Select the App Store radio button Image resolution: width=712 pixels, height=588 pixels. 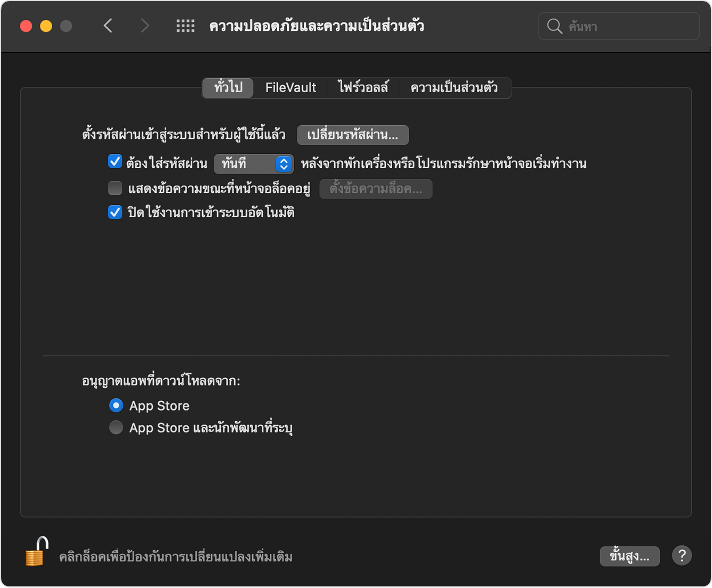coord(116,405)
